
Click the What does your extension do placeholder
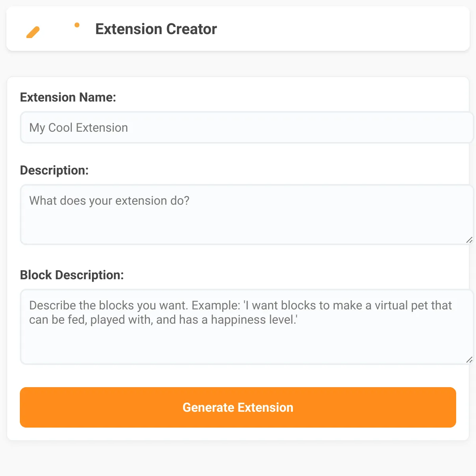click(x=109, y=201)
